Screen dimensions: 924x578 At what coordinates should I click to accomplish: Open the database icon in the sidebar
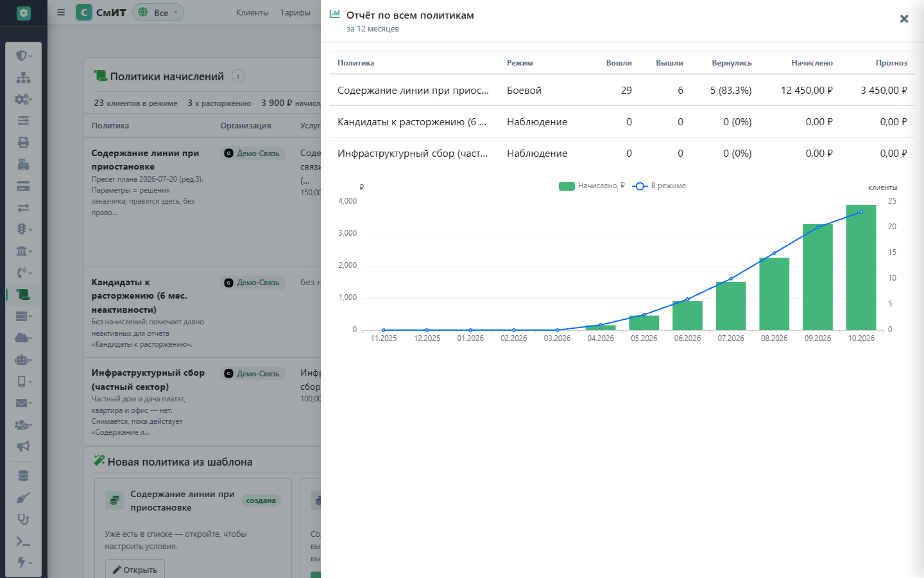(x=24, y=476)
